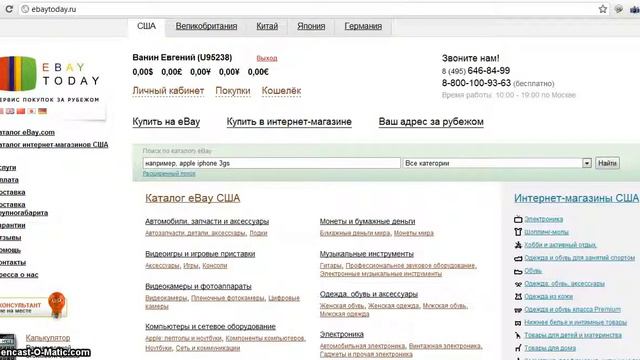Image resolution: width=640 pixels, height=360 pixels.
Task: Click Купить в интернет-магазине
Action: coord(289,122)
